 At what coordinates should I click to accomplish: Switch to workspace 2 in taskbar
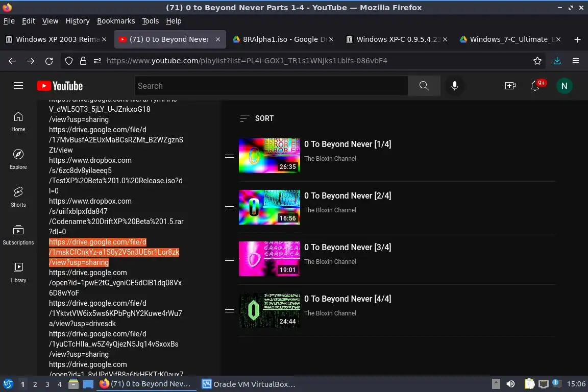point(35,384)
